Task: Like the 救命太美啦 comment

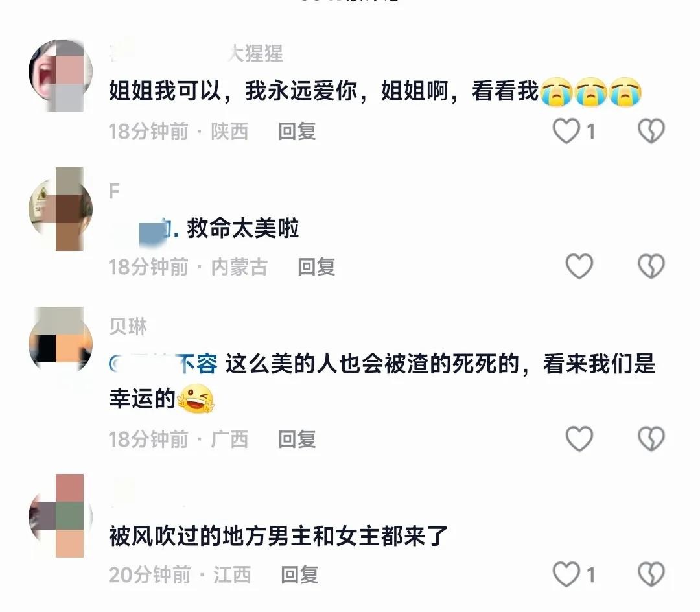Action: click(579, 266)
